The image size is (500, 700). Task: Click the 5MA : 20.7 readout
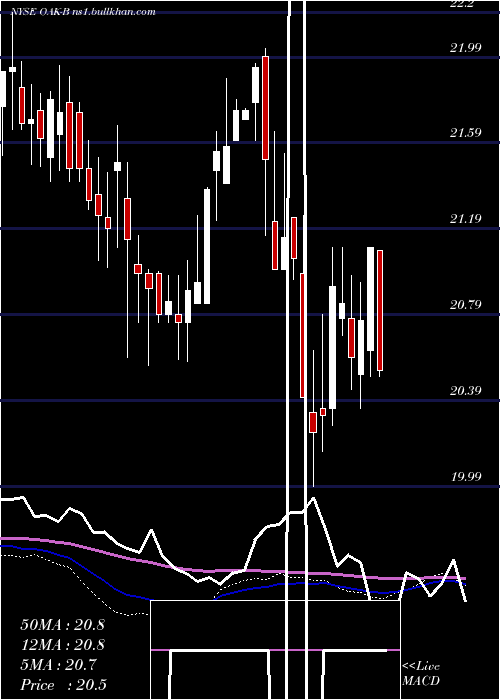(58, 665)
